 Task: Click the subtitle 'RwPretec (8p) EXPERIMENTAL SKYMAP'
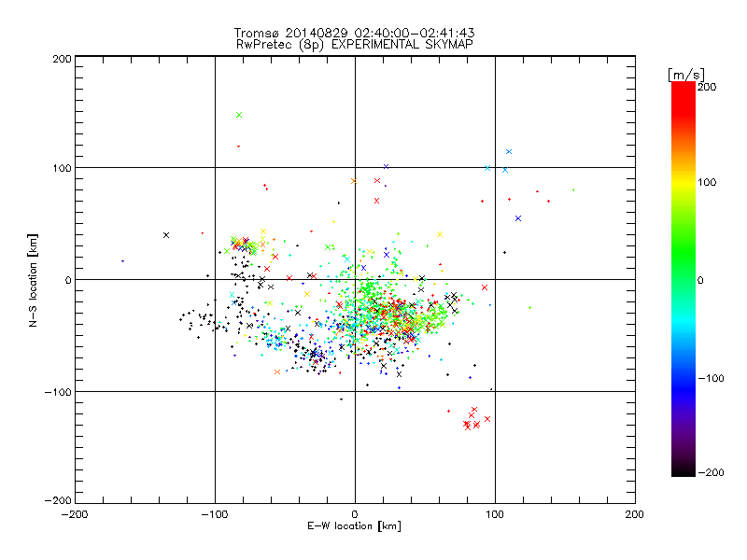[354, 45]
